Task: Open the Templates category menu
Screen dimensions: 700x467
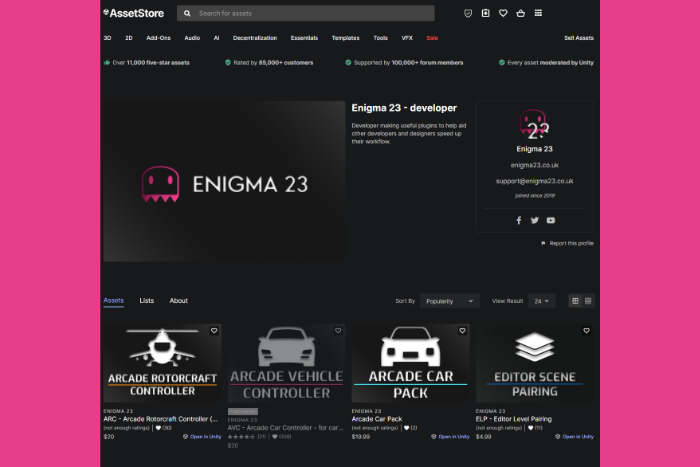Action: point(345,38)
